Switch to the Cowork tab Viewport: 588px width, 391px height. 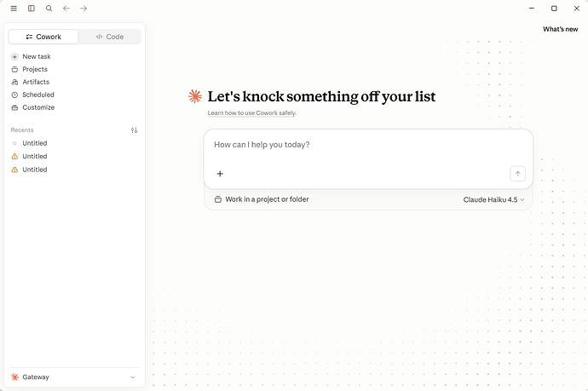coord(43,37)
